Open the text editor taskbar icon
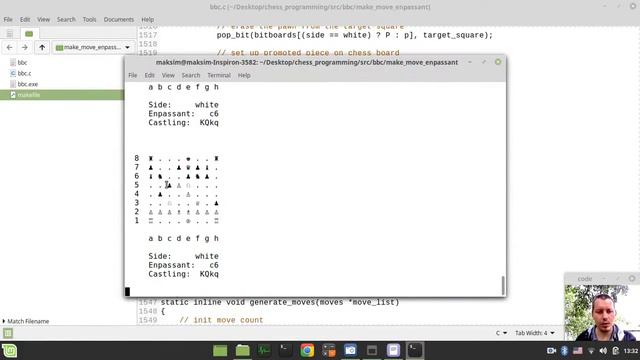The height and width of the screenshot is (360, 640). (393, 351)
